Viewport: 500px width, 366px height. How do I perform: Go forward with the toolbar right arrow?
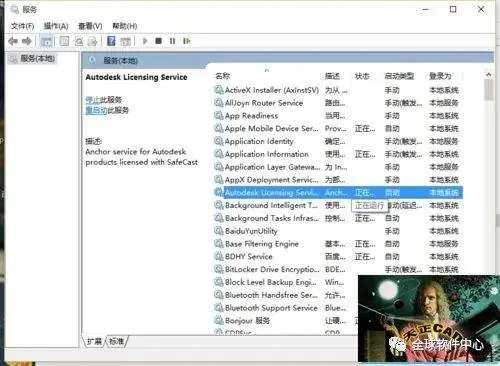[27, 41]
